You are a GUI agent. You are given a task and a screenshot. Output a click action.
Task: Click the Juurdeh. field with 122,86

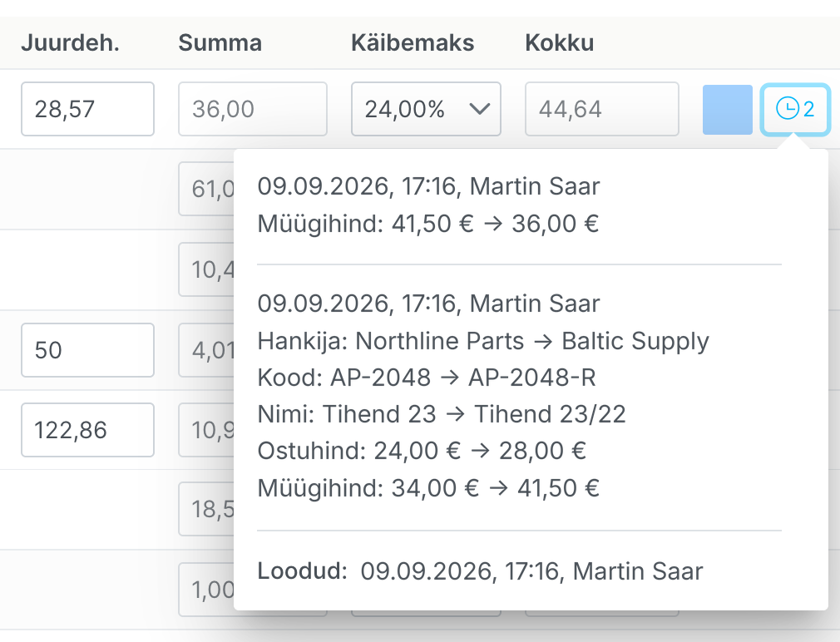pyautogui.click(x=88, y=430)
